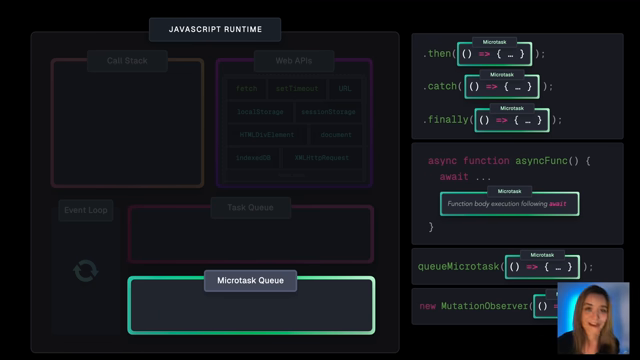Click the async function asyncFunc() line

click(x=509, y=161)
